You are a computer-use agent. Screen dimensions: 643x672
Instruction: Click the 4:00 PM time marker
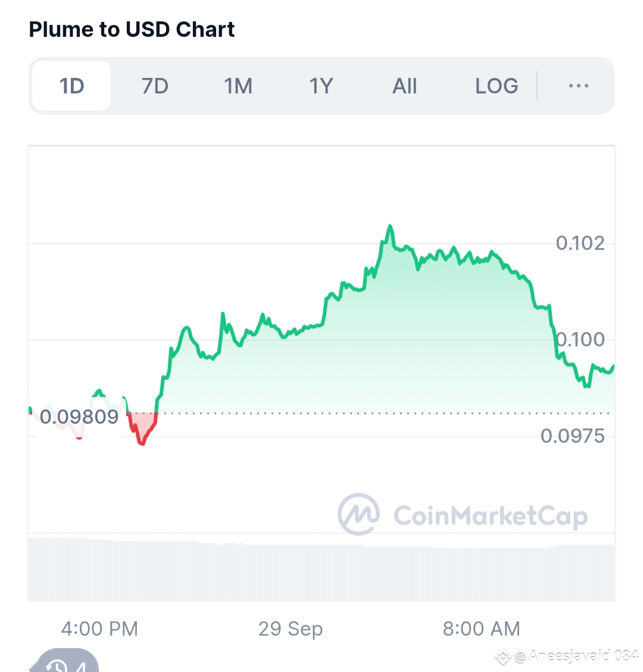(x=99, y=629)
